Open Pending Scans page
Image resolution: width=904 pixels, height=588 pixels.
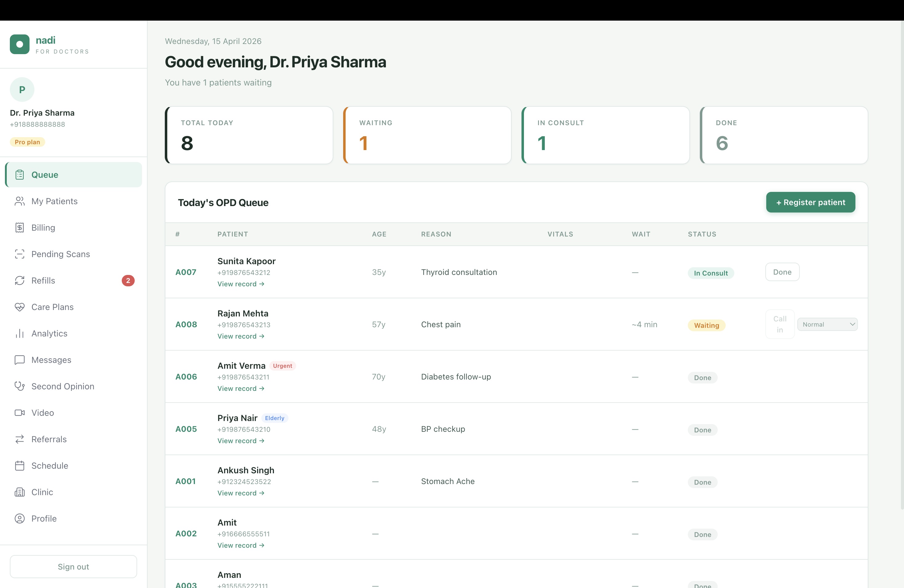[x=74, y=254]
